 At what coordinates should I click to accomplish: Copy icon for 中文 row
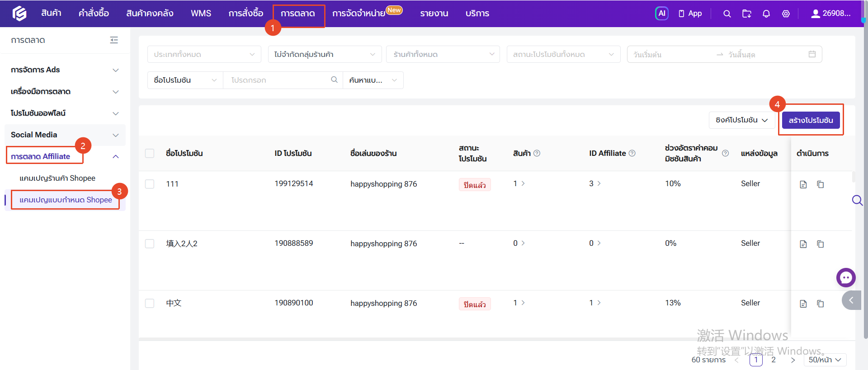(x=821, y=304)
